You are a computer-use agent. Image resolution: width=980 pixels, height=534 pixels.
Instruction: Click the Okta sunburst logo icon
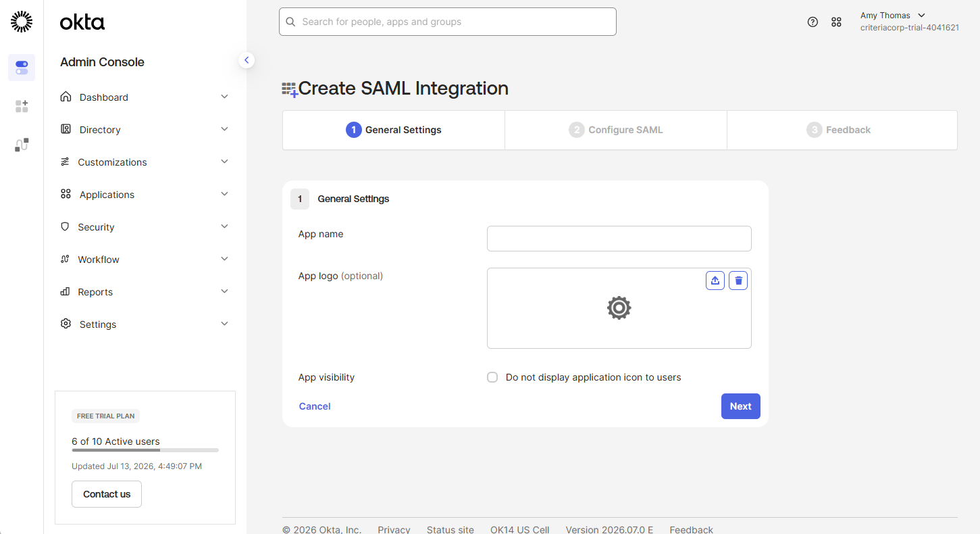click(22, 22)
